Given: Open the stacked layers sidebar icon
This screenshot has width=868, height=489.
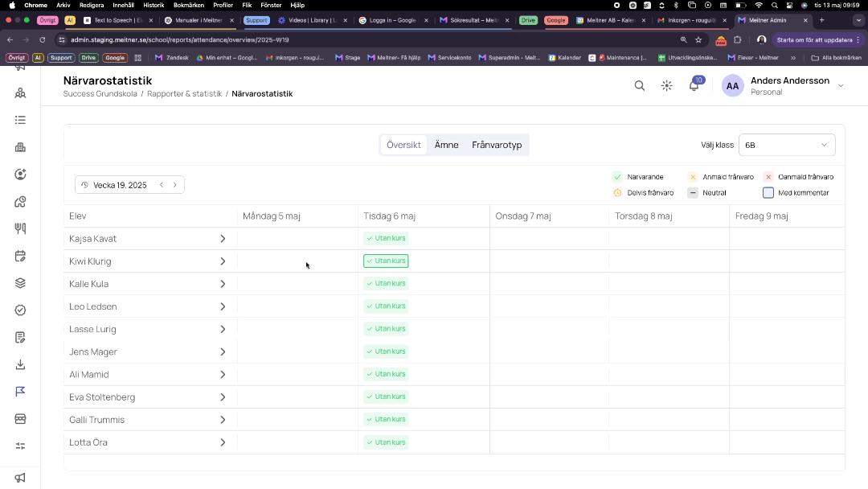Looking at the screenshot, I should click(x=20, y=283).
